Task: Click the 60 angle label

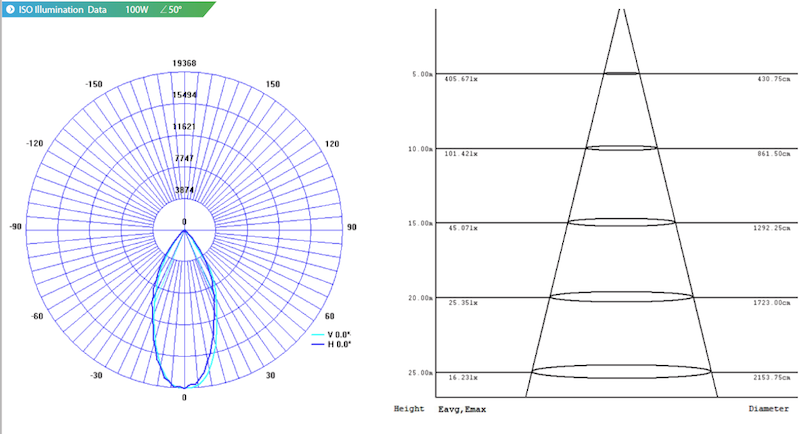Action: [330, 316]
